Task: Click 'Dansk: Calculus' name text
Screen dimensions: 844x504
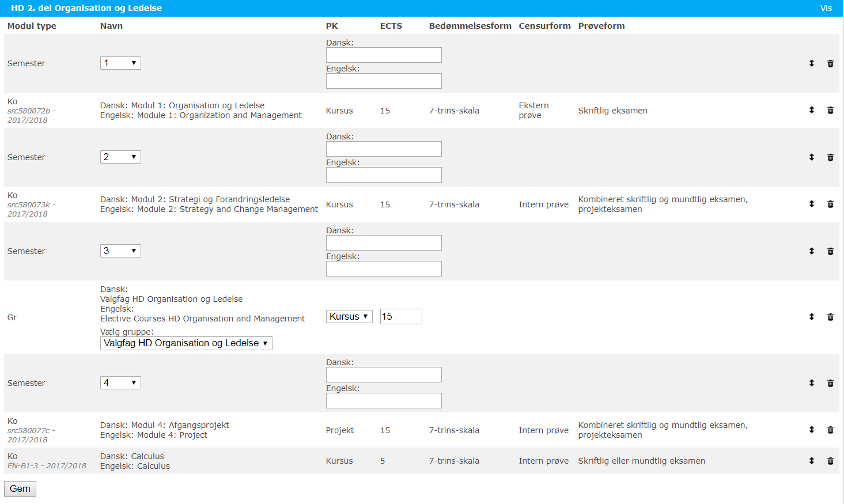Action: click(x=132, y=456)
